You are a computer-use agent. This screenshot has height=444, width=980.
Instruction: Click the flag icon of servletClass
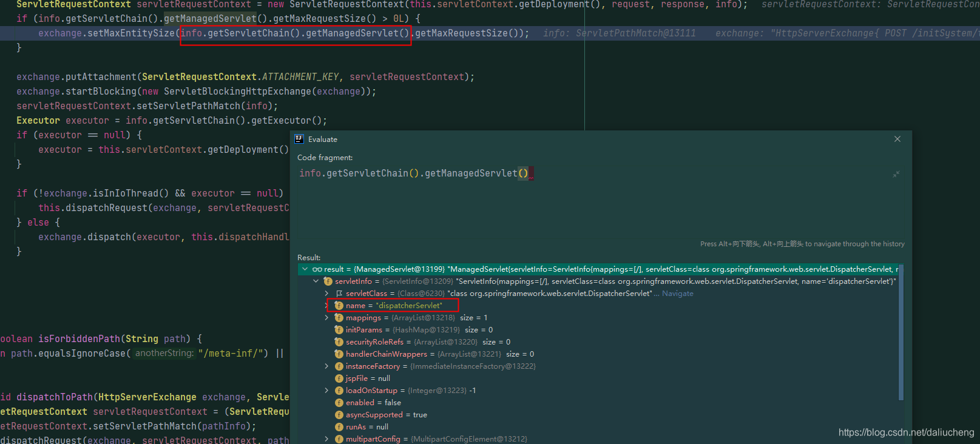tap(339, 293)
